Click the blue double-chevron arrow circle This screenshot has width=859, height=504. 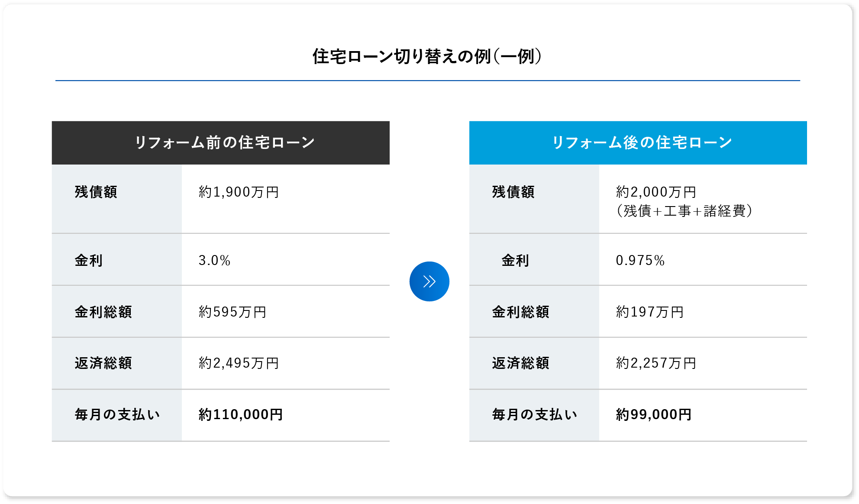429,281
